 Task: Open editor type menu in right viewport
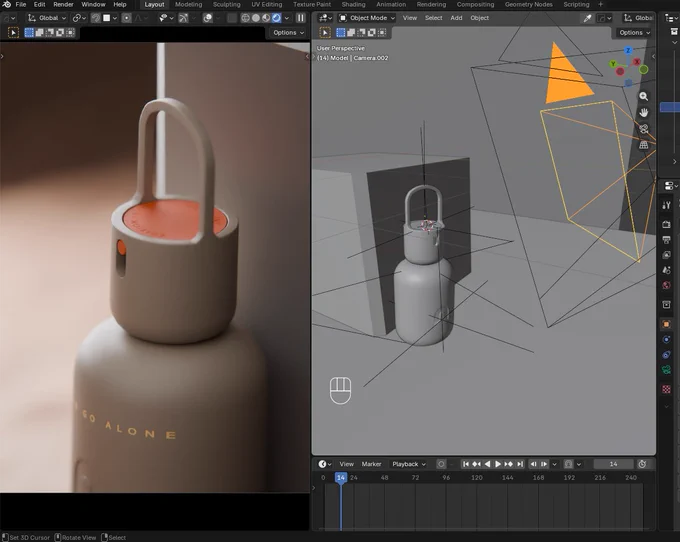coord(325,18)
